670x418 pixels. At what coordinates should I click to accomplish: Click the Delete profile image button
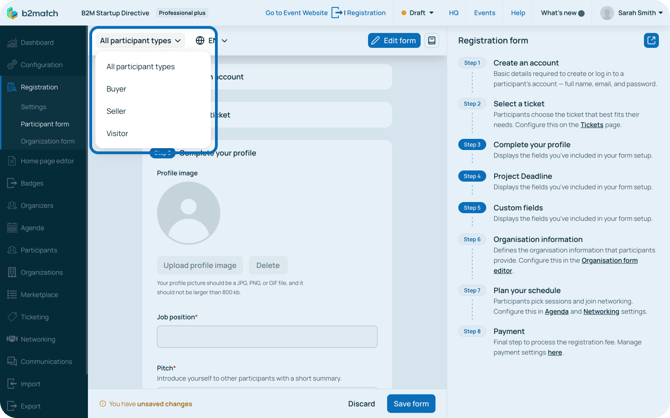[x=268, y=265]
